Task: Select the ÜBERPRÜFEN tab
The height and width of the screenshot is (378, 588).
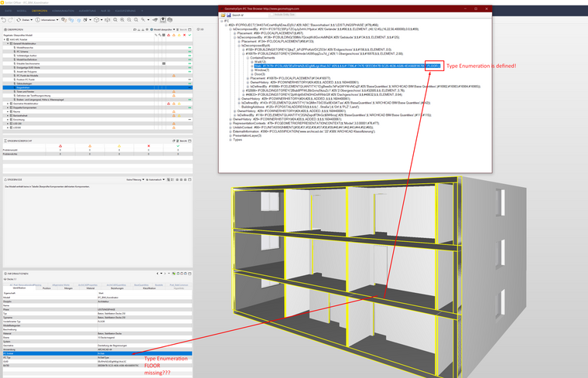Action: click(x=39, y=11)
